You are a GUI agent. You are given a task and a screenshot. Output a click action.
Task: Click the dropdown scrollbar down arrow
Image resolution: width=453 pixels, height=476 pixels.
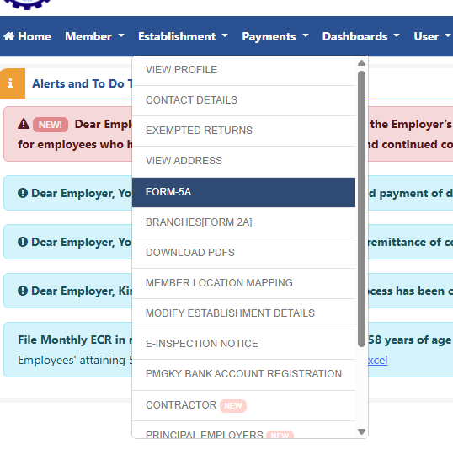361,431
